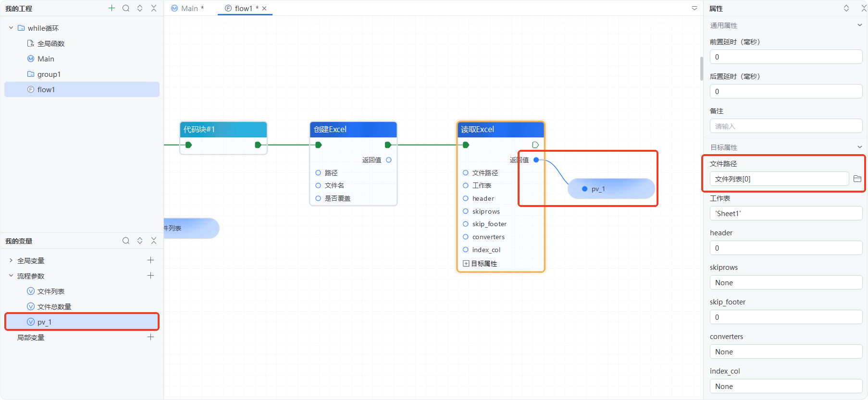The image size is (868, 400).
Task: Add a new 全局变量 variable
Action: click(x=150, y=260)
